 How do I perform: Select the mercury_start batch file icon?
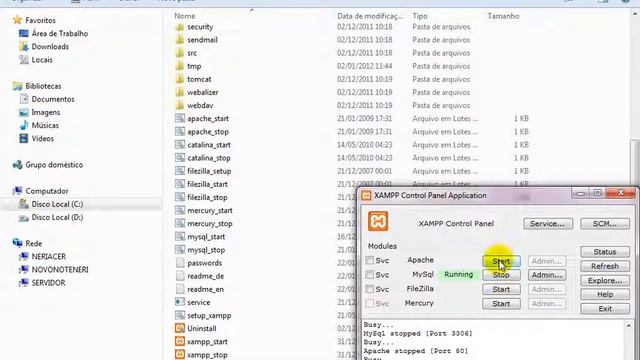(180, 210)
